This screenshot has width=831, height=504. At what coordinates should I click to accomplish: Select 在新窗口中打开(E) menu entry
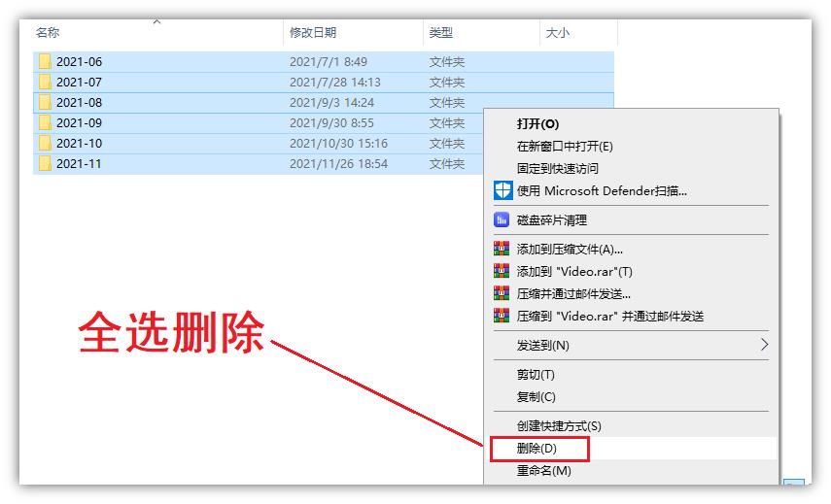pyautogui.click(x=565, y=146)
